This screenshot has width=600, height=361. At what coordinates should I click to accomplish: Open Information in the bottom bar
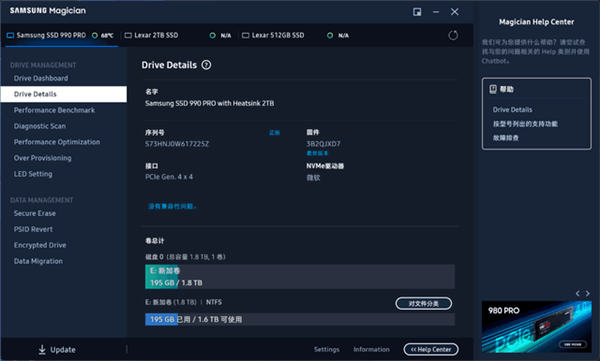[x=371, y=350]
